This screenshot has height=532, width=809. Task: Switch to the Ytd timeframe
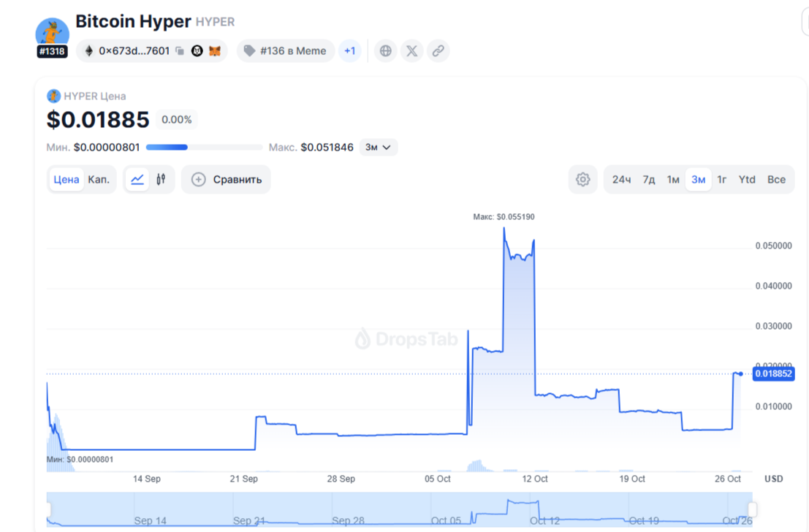coord(747,179)
